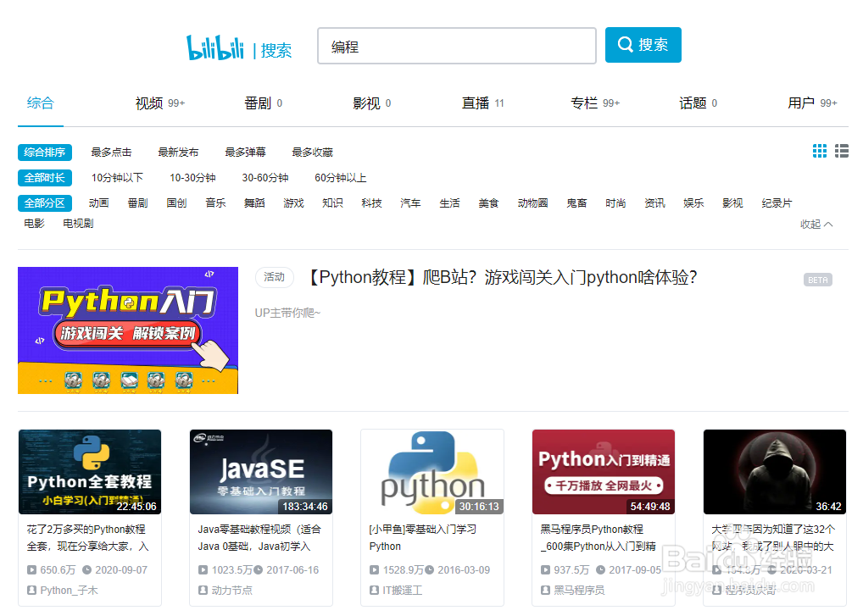Sort results by 最多点击
The width and height of the screenshot is (863, 616).
coord(111,153)
